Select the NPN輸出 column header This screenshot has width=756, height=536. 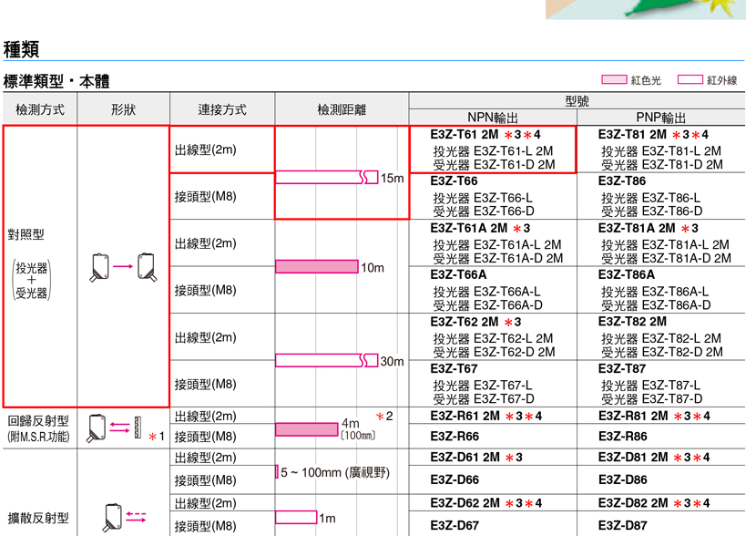pyautogui.click(x=493, y=118)
